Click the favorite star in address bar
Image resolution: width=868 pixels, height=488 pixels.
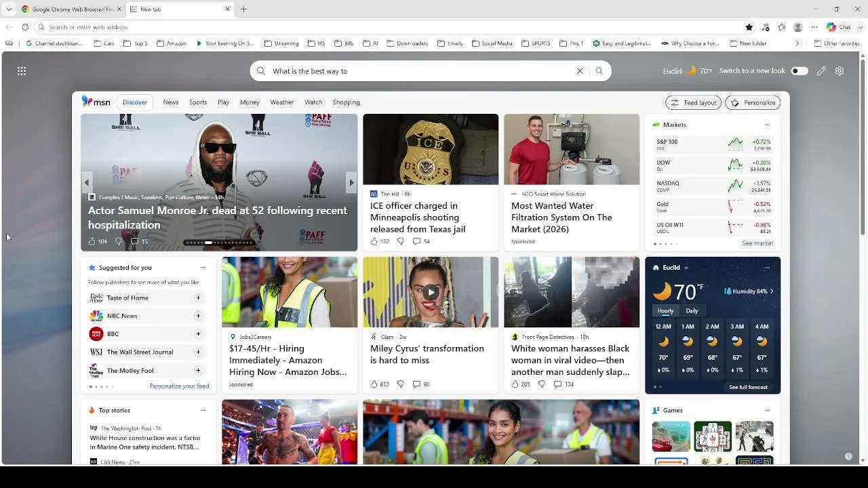click(x=749, y=27)
